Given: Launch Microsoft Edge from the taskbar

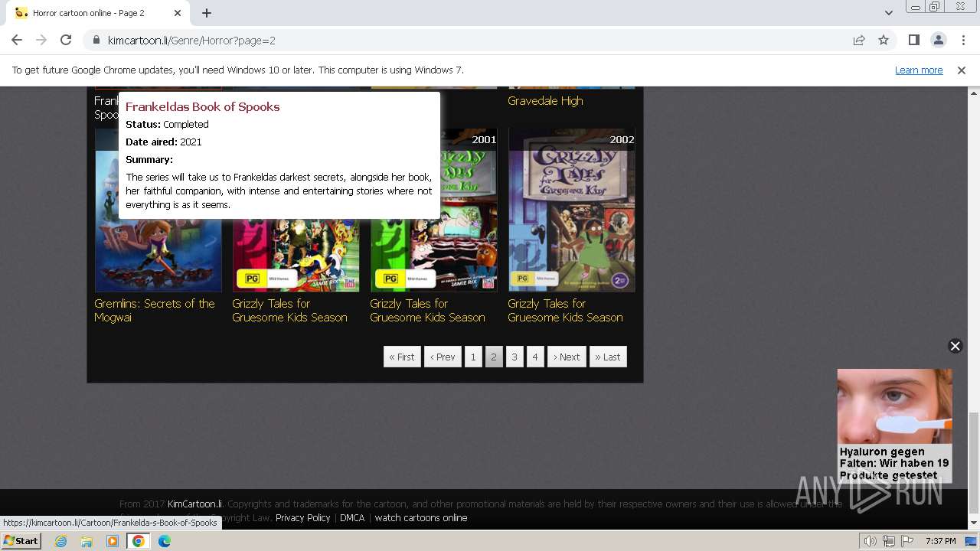Looking at the screenshot, I should pyautogui.click(x=165, y=541).
